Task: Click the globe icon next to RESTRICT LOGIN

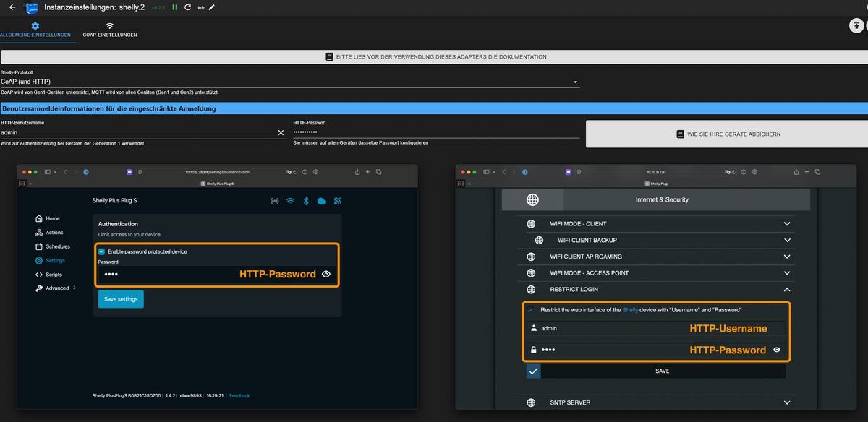Action: 531,290
